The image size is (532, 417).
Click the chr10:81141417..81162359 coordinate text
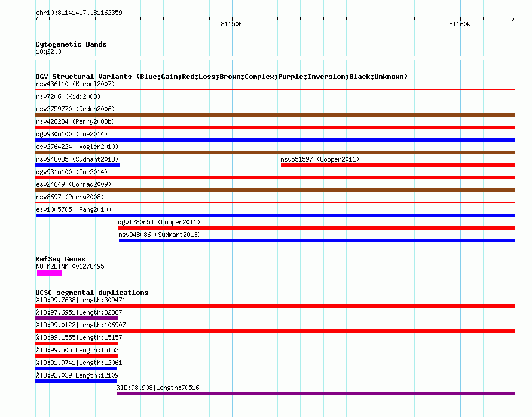79,13
